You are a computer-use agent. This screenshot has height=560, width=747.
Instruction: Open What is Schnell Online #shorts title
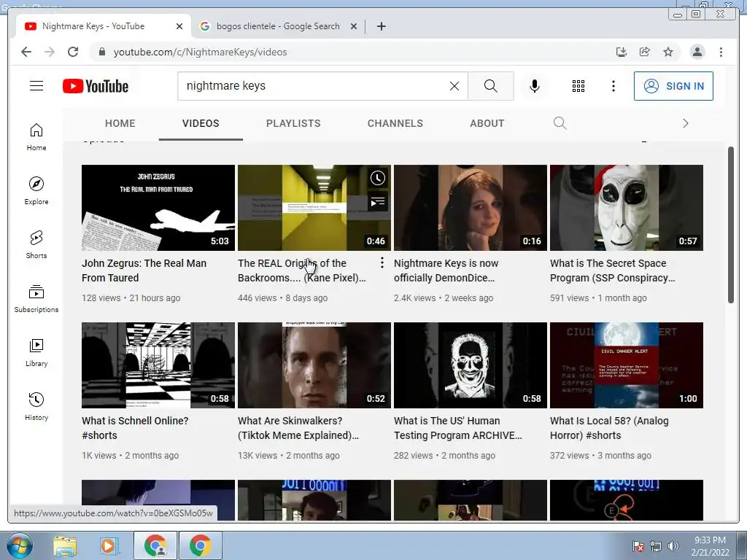[x=135, y=427]
